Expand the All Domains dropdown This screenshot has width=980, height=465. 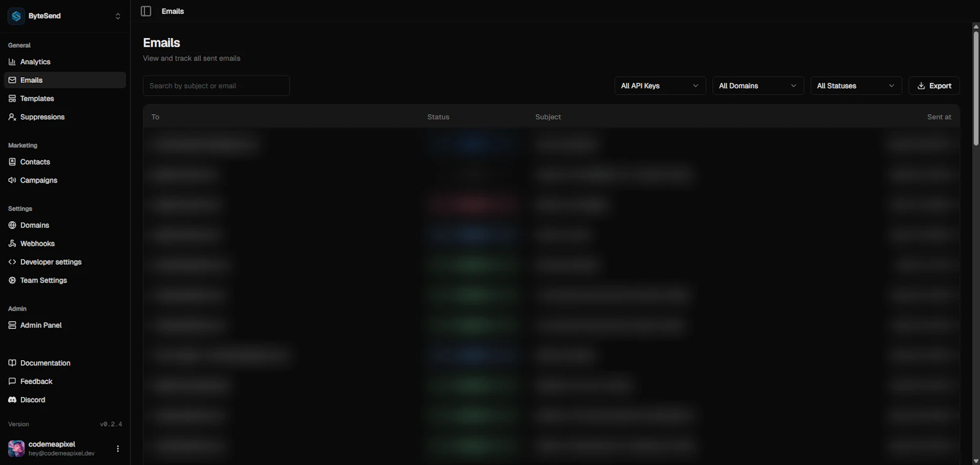coord(758,86)
